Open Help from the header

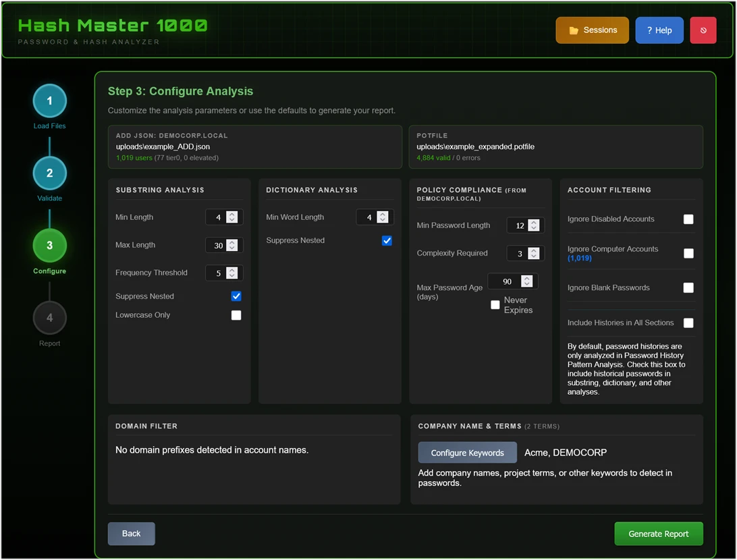tap(659, 30)
